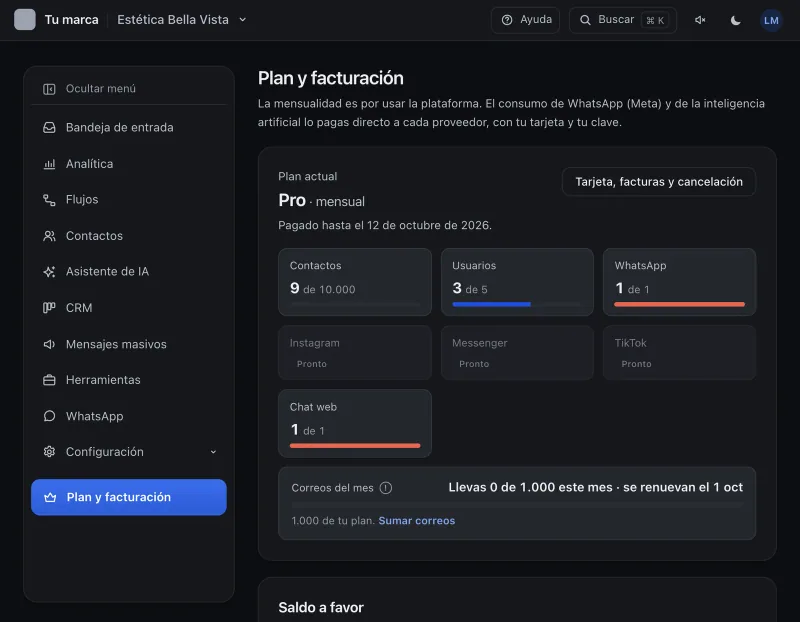This screenshot has height=622, width=800.
Task: Show Correos del mes info tooltip
Action: [386, 488]
